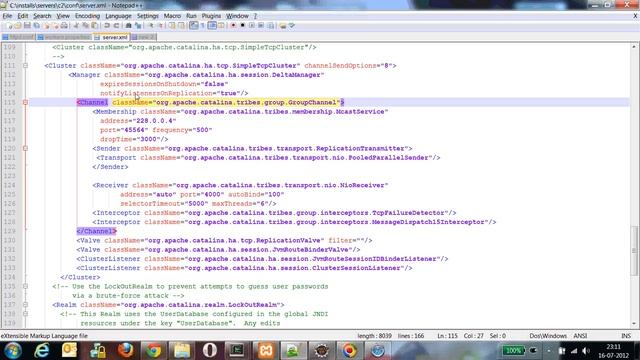Screen dimensions: 640x360
Task: Open the Settings menu
Action: 147,16
